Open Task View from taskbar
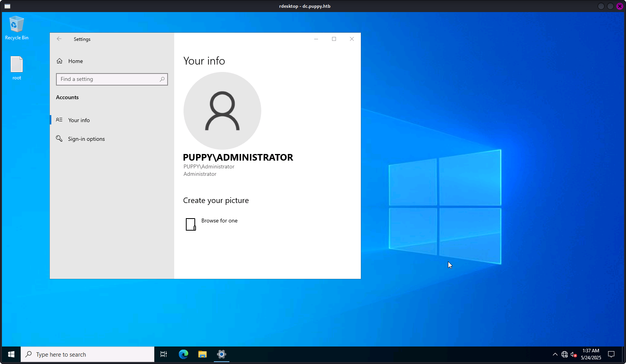 point(164,354)
